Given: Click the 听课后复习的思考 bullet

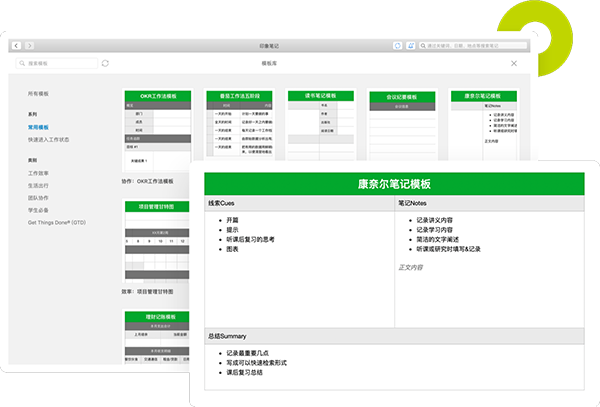Looking at the screenshot, I should (x=250, y=239).
